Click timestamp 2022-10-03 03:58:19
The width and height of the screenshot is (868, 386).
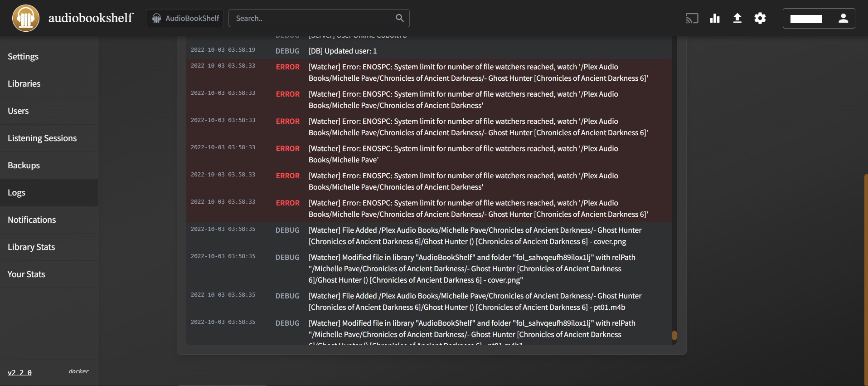point(223,50)
